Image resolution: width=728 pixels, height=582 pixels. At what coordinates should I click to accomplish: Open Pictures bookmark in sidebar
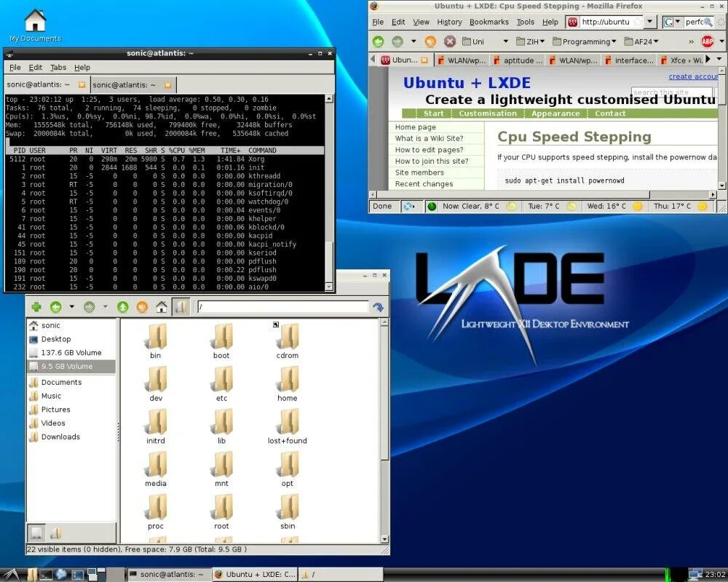pos(71,410)
